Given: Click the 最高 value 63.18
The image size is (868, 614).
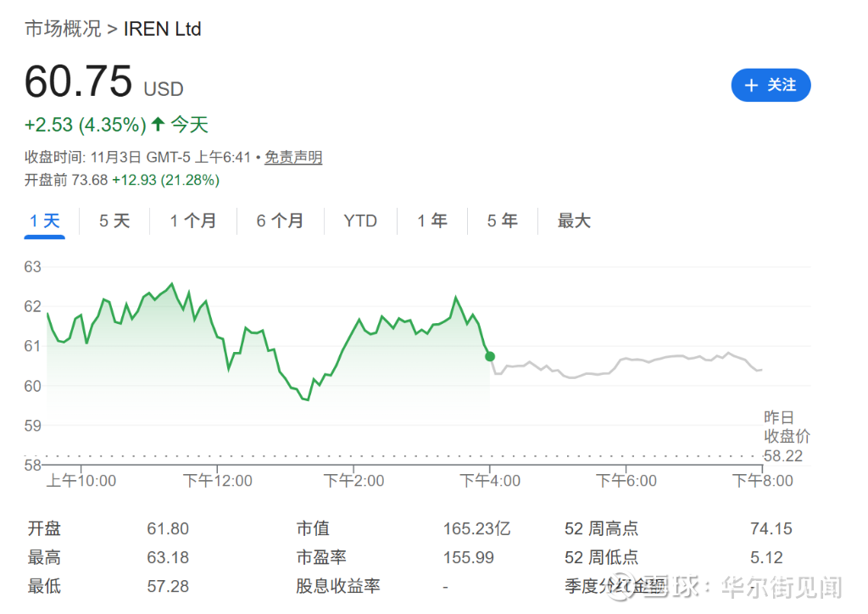Looking at the screenshot, I should (x=168, y=557).
